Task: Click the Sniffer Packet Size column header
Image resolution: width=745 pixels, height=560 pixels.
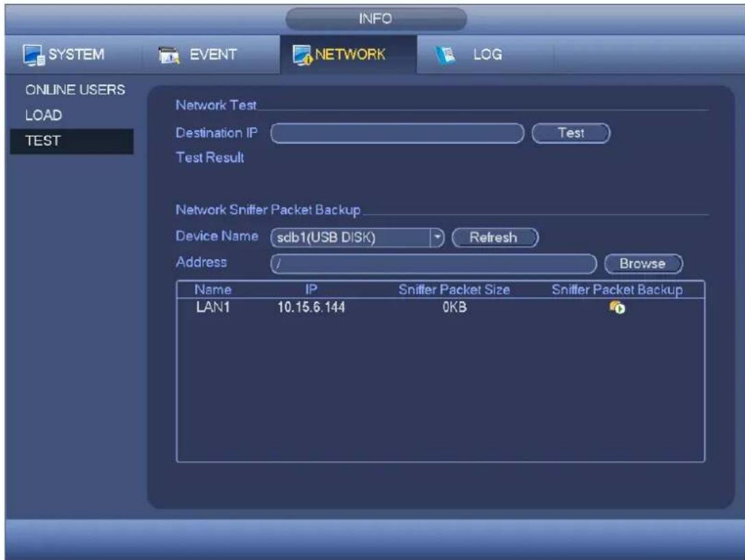Action: [x=454, y=290]
